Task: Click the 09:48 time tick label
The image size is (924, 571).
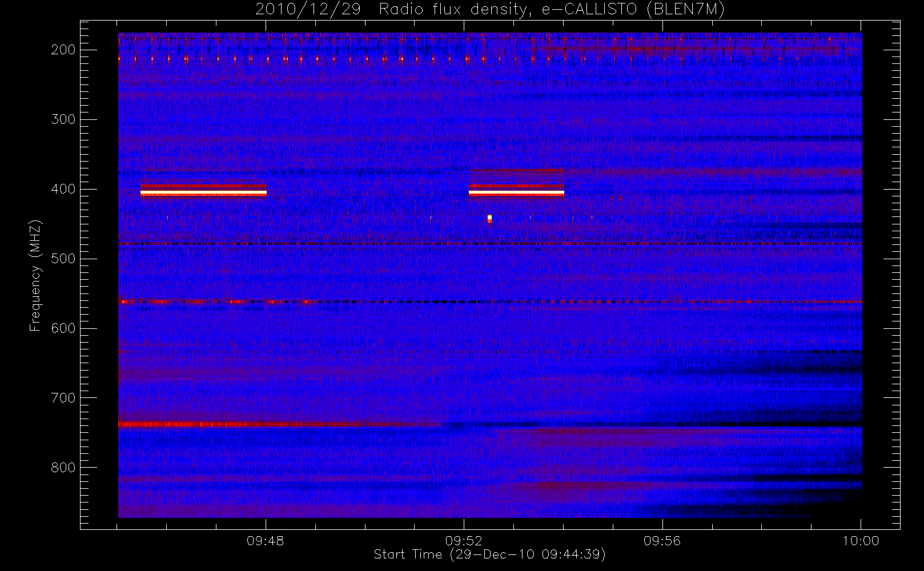Action: coord(266,541)
